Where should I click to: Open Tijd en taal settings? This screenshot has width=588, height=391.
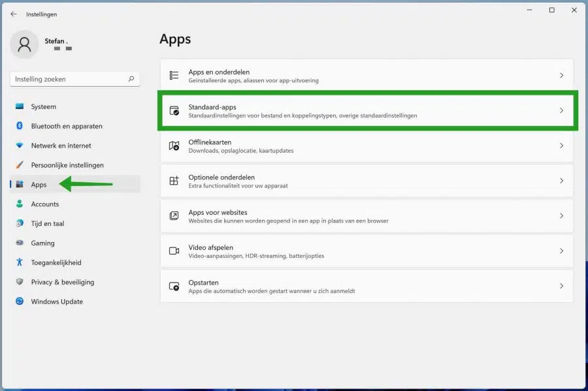(x=75, y=223)
